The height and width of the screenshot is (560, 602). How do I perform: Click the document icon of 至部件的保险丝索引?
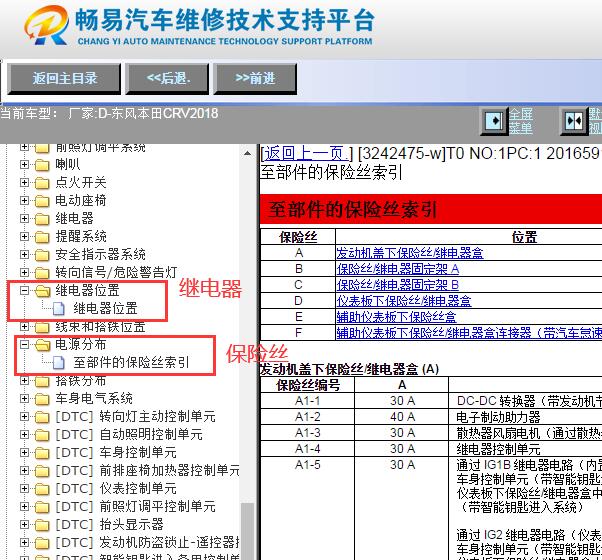coord(58,363)
